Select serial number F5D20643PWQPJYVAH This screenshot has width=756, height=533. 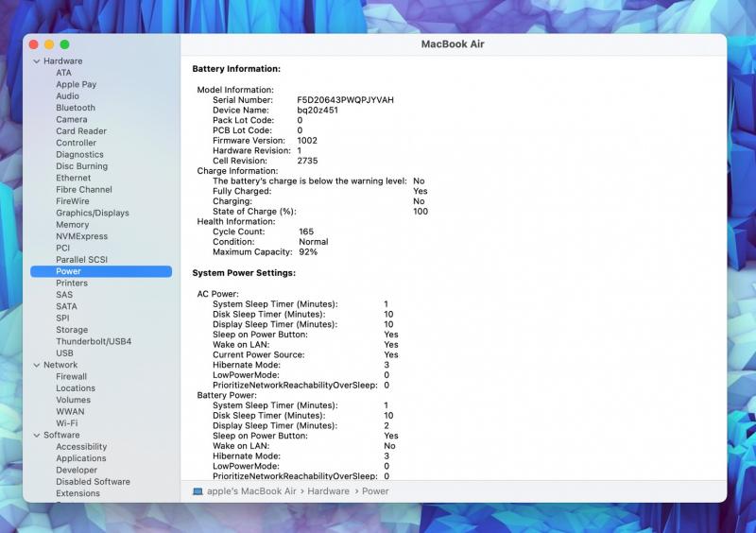(345, 100)
